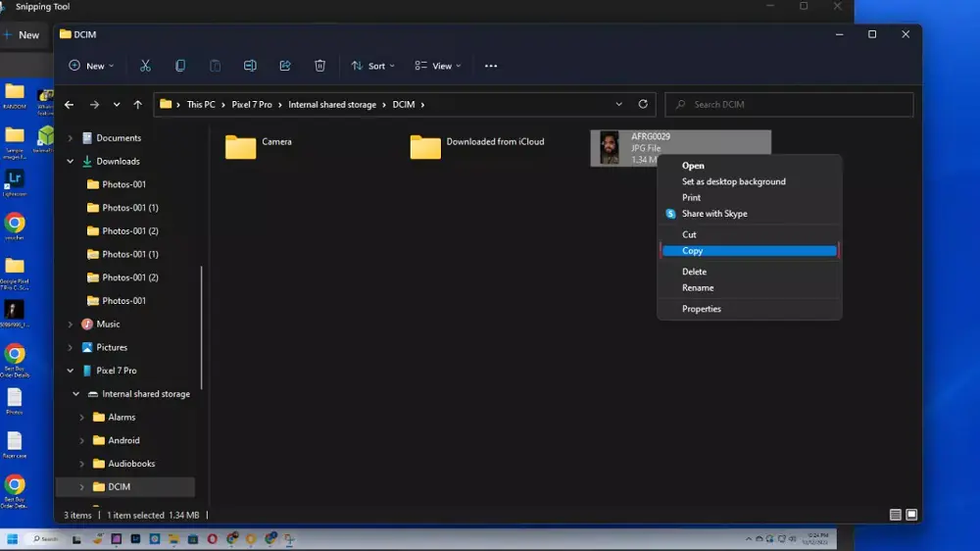Click the Copy icon in the toolbar
This screenshot has width=980, height=551.
pyautogui.click(x=180, y=66)
